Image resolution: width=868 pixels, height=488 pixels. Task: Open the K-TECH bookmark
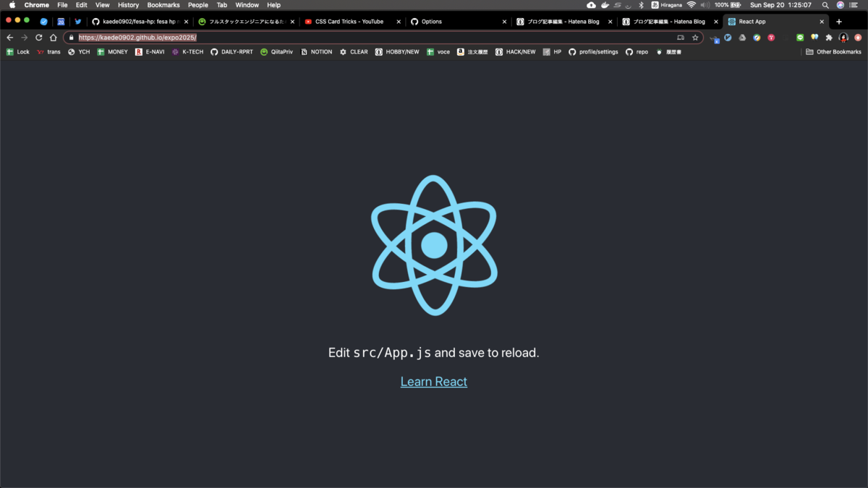(x=187, y=52)
